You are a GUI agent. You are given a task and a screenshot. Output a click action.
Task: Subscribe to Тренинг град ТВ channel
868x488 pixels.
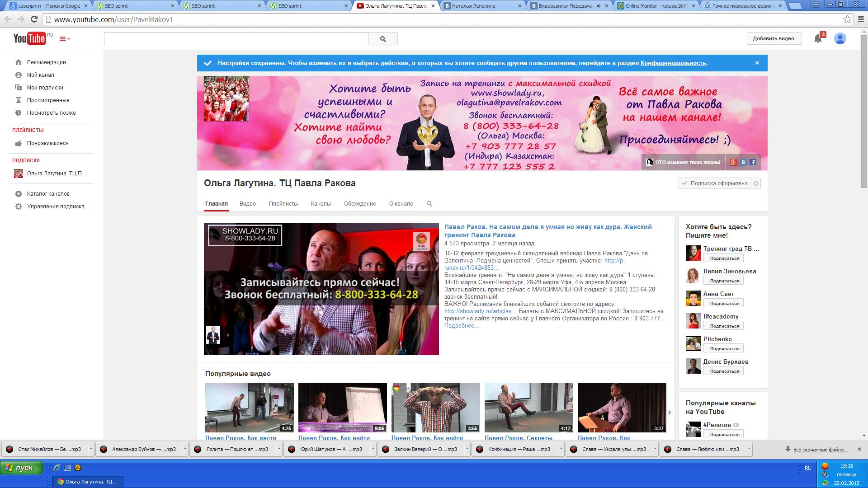coord(724,258)
